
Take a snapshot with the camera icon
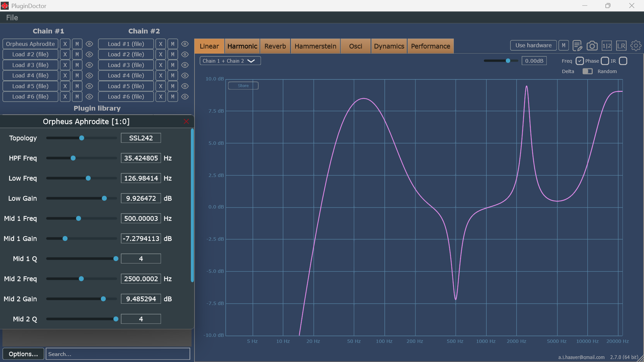pos(592,46)
